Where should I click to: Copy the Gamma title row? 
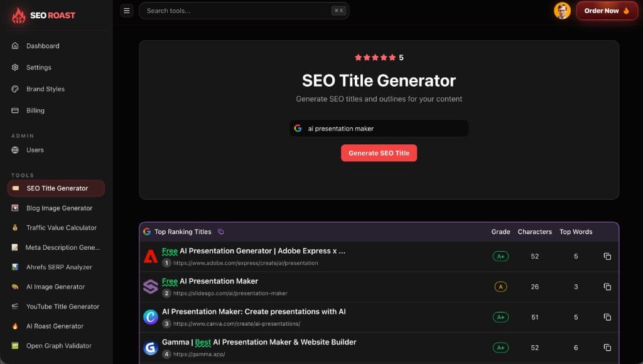coord(607,347)
